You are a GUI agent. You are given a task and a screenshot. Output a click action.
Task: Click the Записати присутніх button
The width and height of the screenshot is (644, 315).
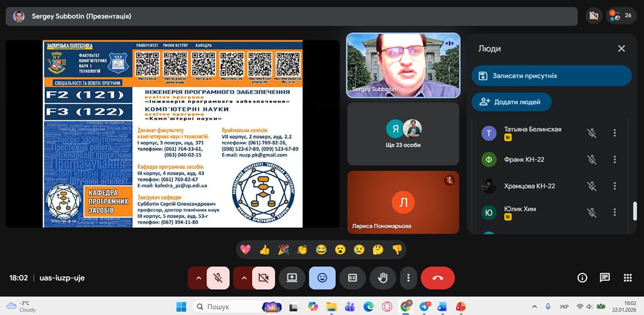click(x=551, y=76)
